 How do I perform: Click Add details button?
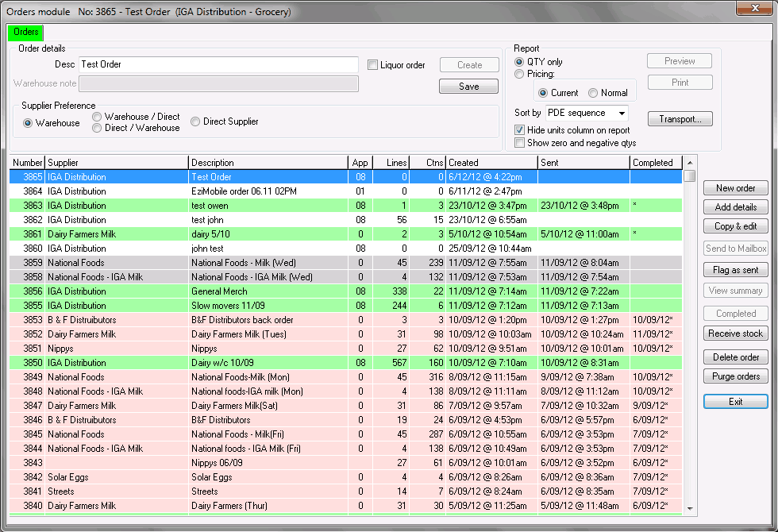click(x=735, y=207)
